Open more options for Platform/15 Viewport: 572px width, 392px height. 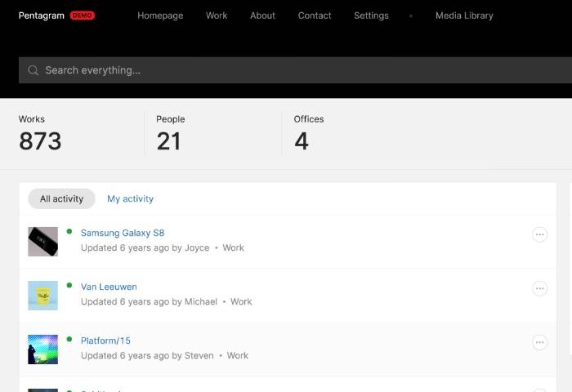point(539,342)
